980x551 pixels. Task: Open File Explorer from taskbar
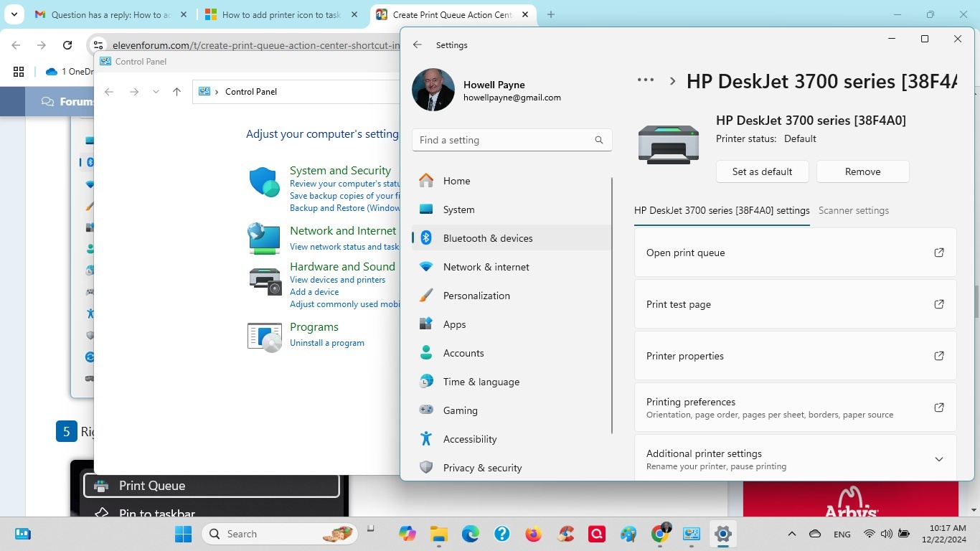[439, 534]
